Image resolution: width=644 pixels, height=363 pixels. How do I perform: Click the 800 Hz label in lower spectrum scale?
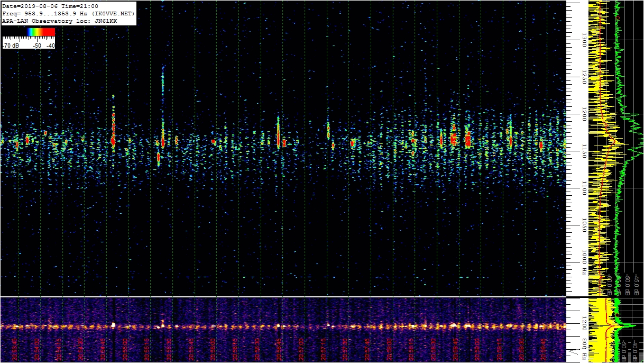click(584, 349)
